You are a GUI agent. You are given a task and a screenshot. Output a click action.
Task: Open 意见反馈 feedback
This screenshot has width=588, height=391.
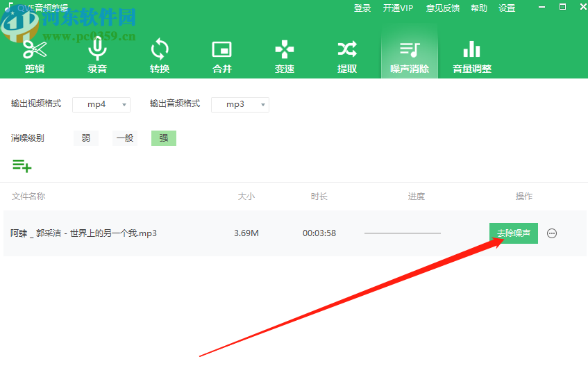(x=443, y=8)
